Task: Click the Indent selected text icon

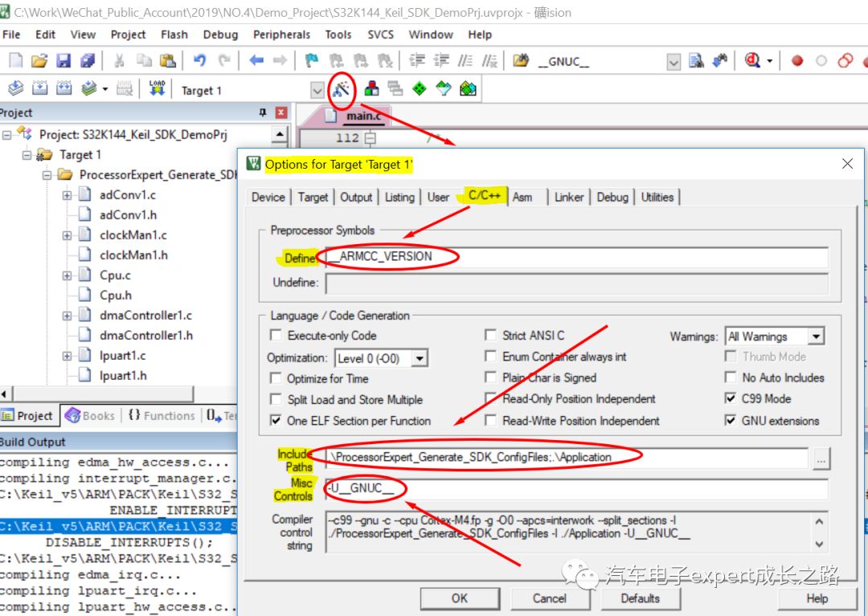Action: pos(417,60)
